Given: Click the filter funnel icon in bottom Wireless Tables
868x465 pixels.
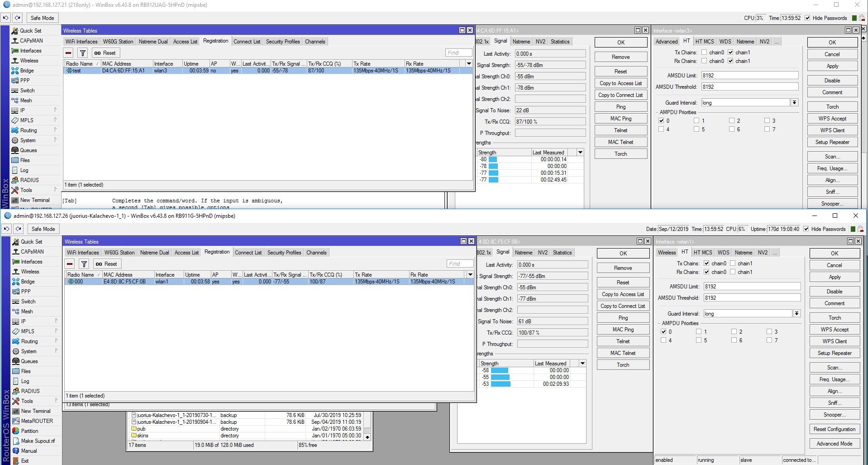Looking at the screenshot, I should [x=84, y=264].
